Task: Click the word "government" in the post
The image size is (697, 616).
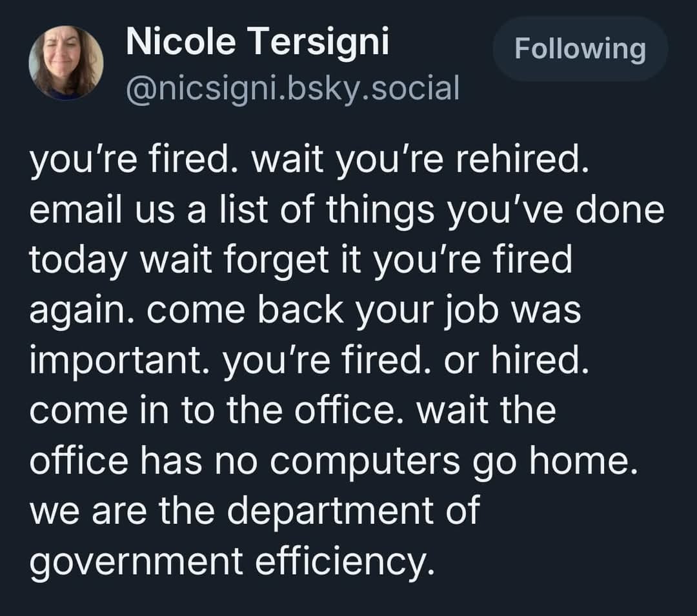Action: click(137, 561)
